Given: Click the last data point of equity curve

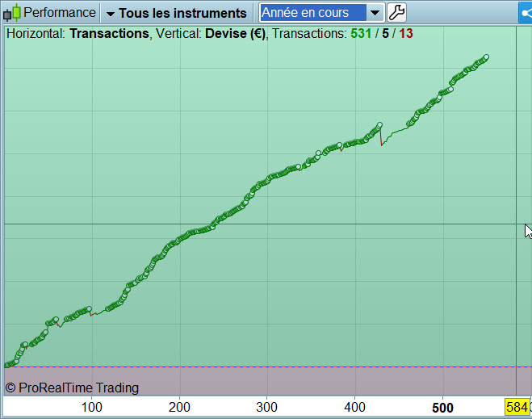Looking at the screenshot, I should coord(486,57).
